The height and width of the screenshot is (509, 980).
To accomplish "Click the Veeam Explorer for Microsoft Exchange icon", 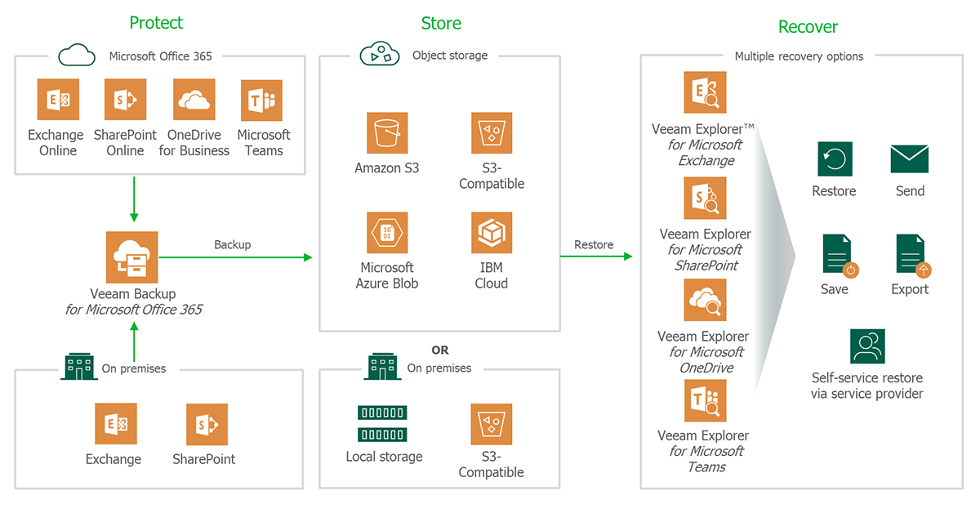I will coord(705,92).
